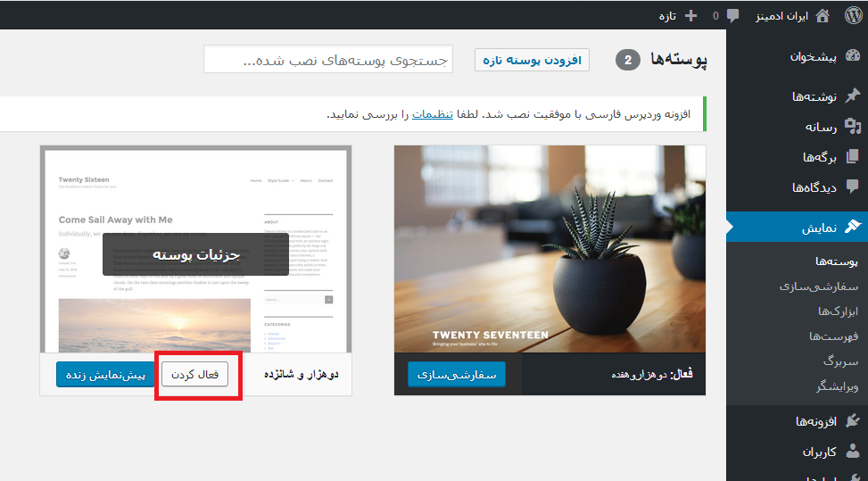Screen dimensions: 868x481
Task: Open the سفارشی‌سازی submenu item
Action: pos(819,286)
